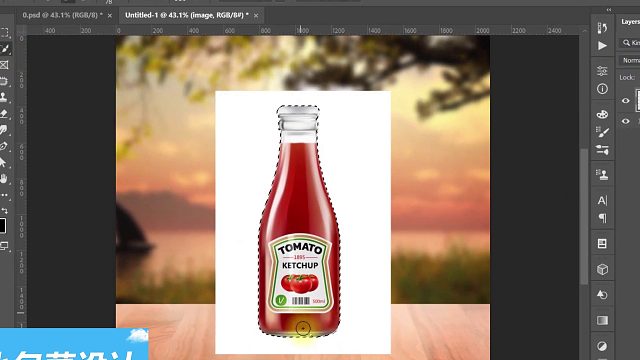Swap foreground and background colors
Viewport: 640px width, 360px height.
[x=4, y=211]
